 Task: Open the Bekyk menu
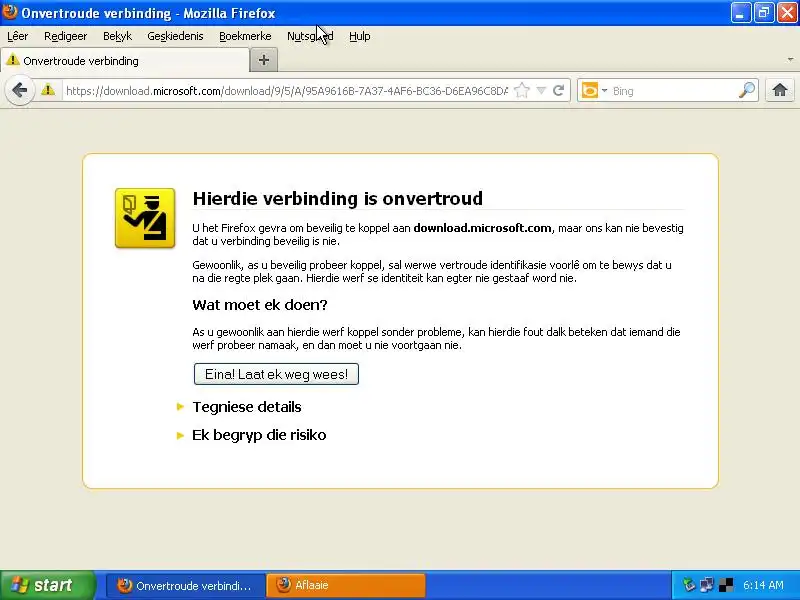tap(117, 36)
